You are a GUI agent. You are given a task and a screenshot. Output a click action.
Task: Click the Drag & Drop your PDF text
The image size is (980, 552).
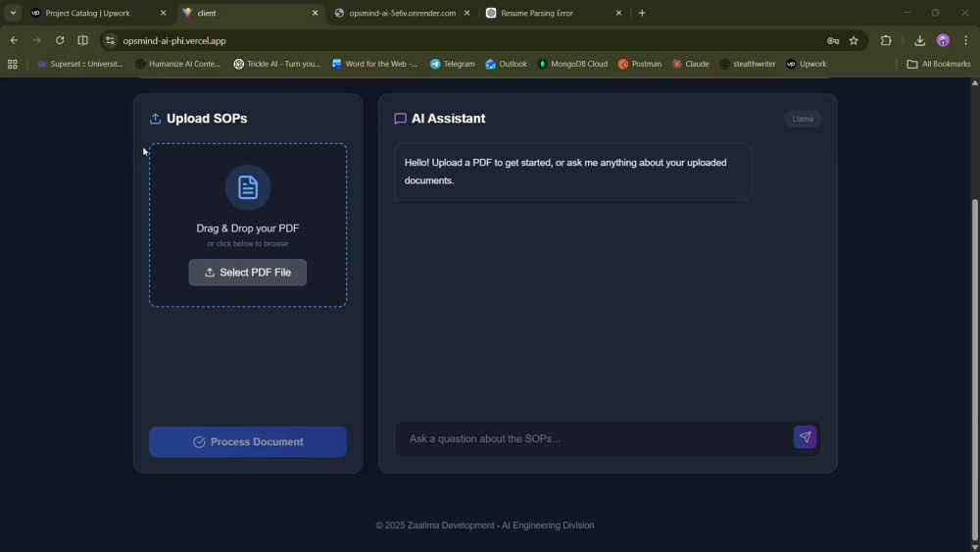[248, 228]
